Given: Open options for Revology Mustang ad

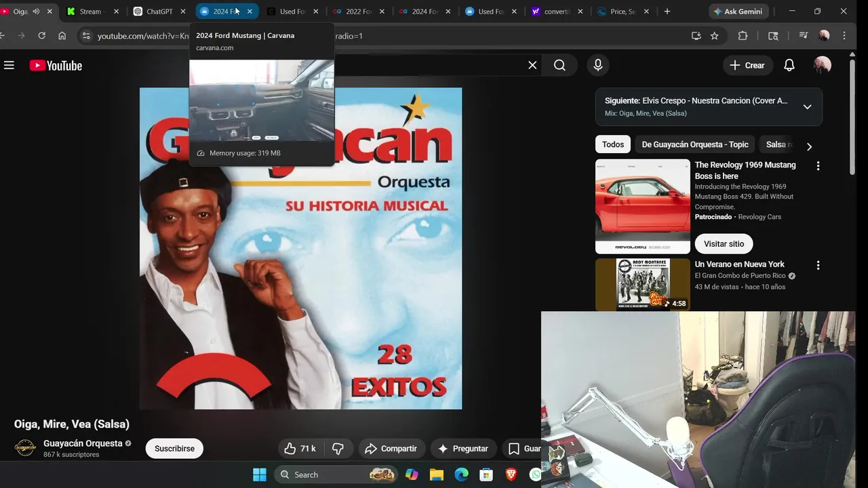Looking at the screenshot, I should point(818,165).
